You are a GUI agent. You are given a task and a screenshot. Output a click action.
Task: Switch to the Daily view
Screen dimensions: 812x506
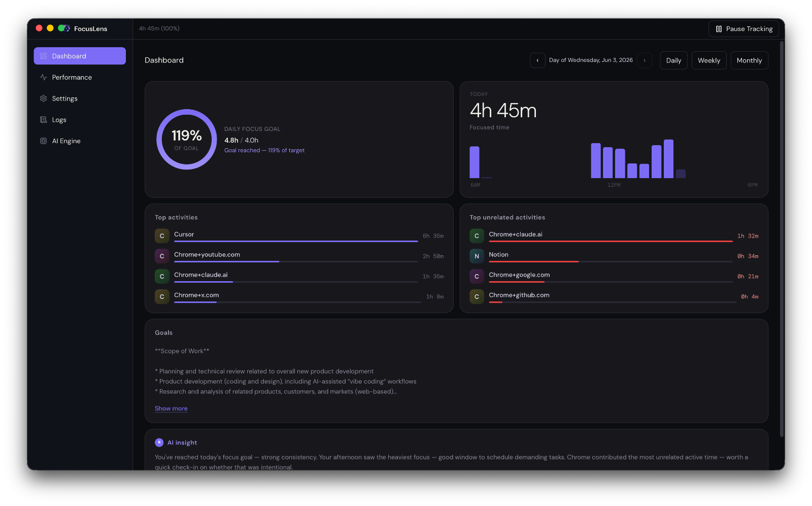click(673, 60)
